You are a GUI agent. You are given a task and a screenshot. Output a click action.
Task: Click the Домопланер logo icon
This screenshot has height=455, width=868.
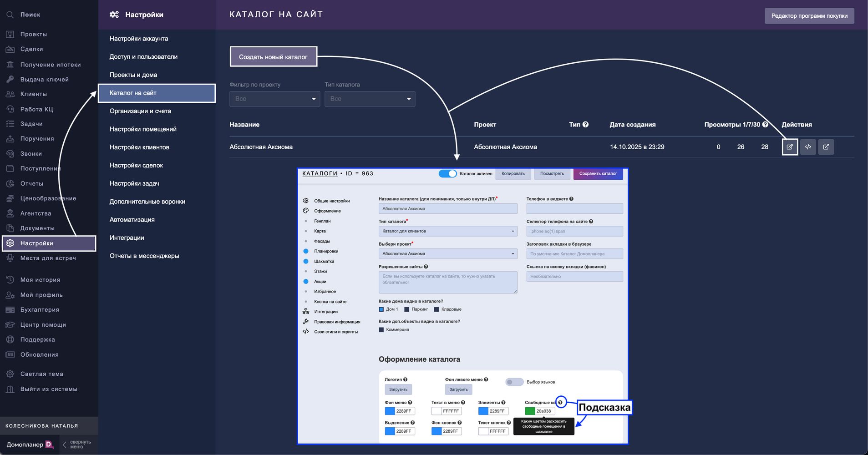pos(49,445)
